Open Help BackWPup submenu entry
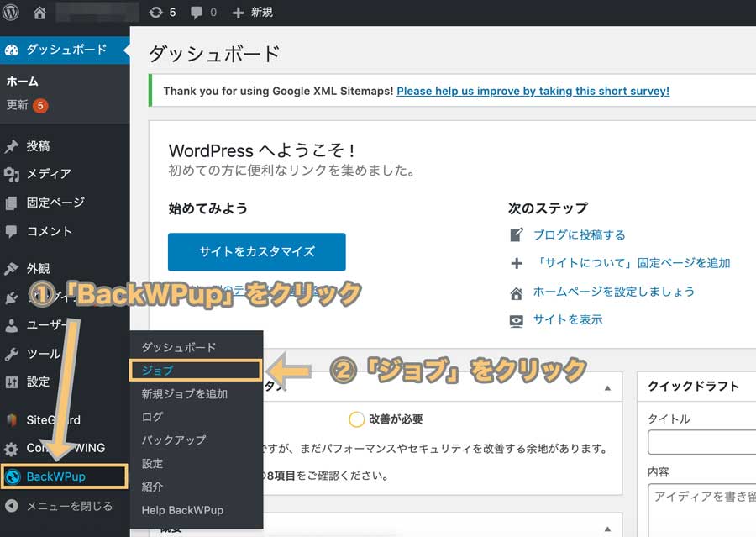This screenshot has width=756, height=537. point(182,510)
